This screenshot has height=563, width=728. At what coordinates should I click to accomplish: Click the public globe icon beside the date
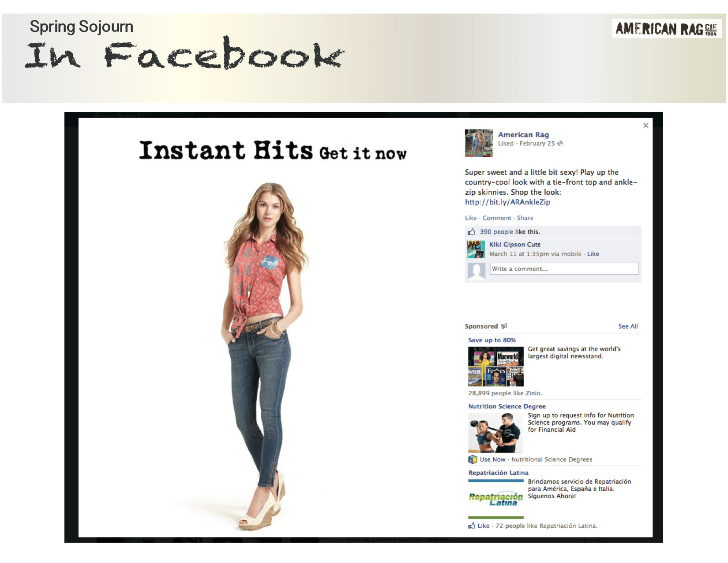(x=560, y=144)
